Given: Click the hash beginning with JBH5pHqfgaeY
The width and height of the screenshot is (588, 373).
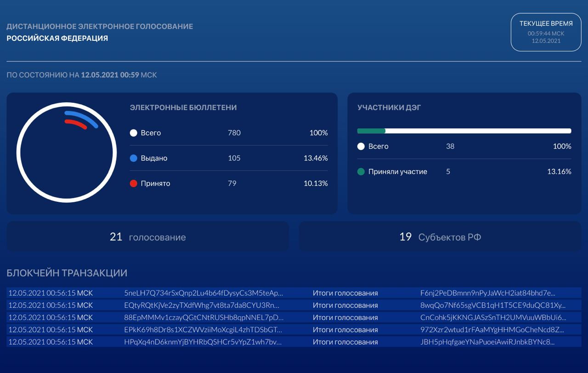Looking at the screenshot, I should click(487, 342).
